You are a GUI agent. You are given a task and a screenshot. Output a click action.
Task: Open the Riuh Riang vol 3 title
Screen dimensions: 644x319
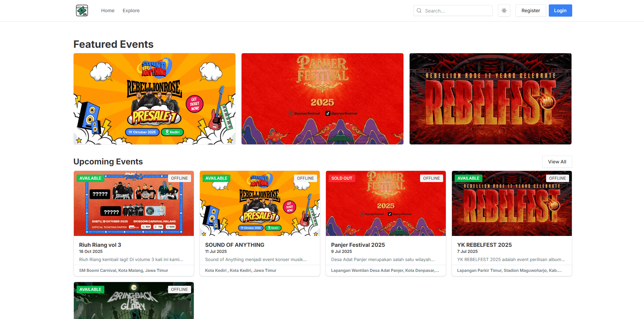[x=100, y=245]
